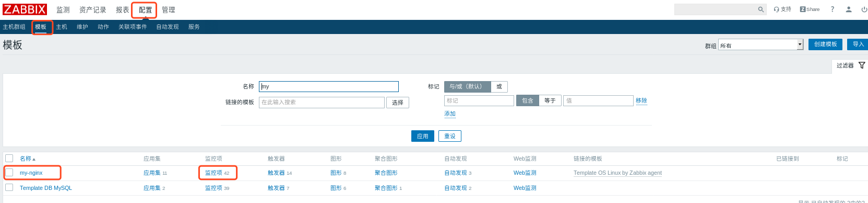This screenshot has height=203, width=868.
Task: Tick the my-nginx row checkbox
Action: click(9, 173)
